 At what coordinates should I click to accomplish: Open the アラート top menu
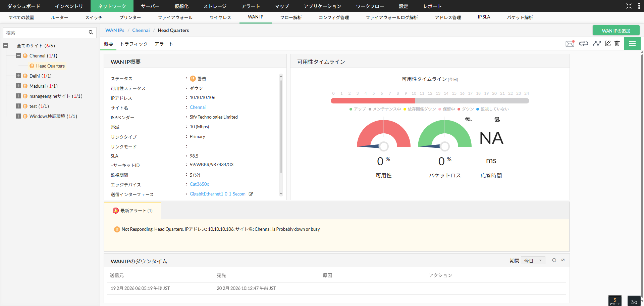point(251,6)
